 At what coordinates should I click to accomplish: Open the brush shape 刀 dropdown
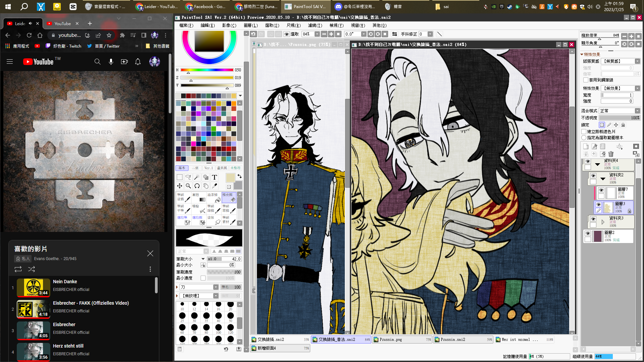[x=216, y=287]
